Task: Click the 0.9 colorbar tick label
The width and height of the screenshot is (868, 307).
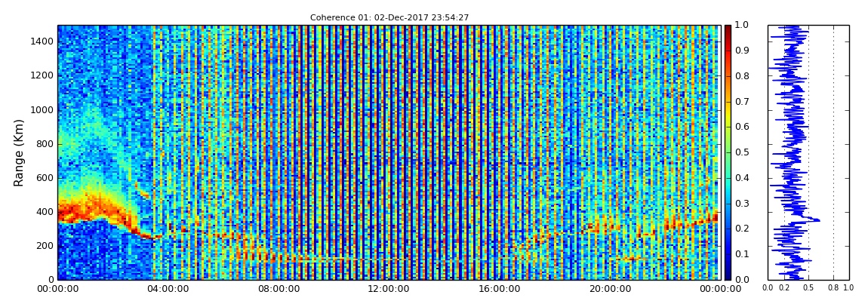Action: point(741,51)
